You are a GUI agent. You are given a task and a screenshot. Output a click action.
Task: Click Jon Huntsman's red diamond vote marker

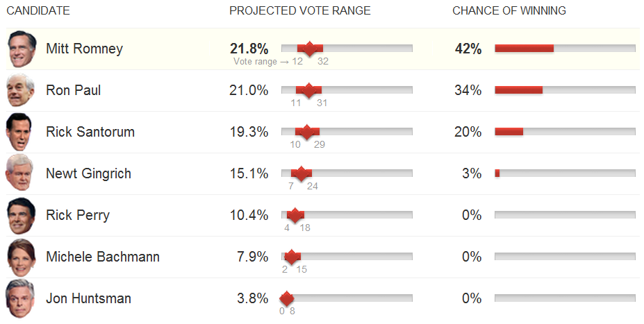pyautogui.click(x=286, y=298)
